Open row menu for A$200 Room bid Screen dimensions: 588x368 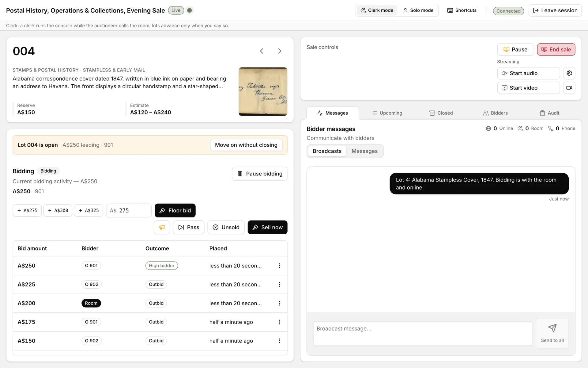coord(279,303)
